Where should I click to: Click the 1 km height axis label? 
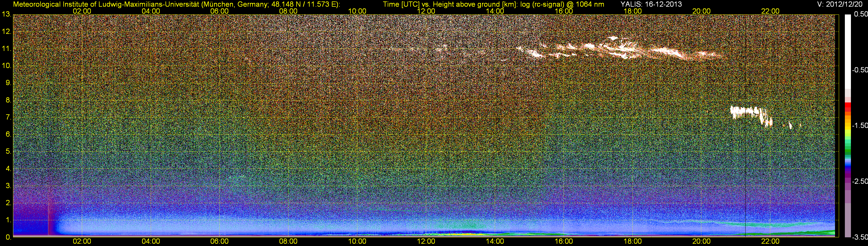pyautogui.click(x=8, y=220)
